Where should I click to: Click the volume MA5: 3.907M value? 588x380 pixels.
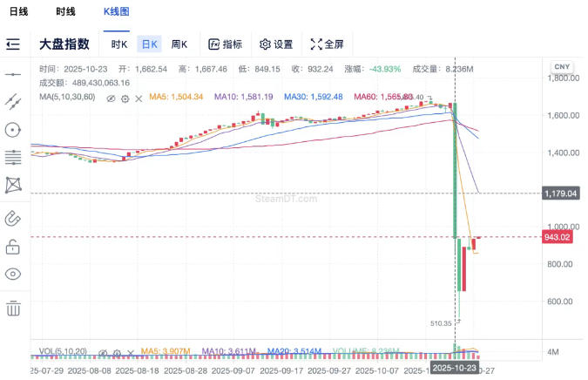(x=166, y=351)
